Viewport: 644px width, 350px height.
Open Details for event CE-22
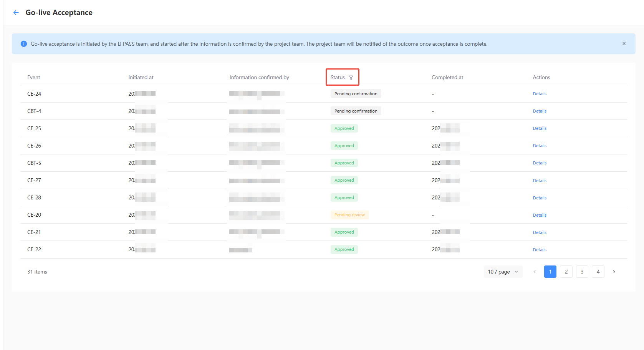[539, 250]
